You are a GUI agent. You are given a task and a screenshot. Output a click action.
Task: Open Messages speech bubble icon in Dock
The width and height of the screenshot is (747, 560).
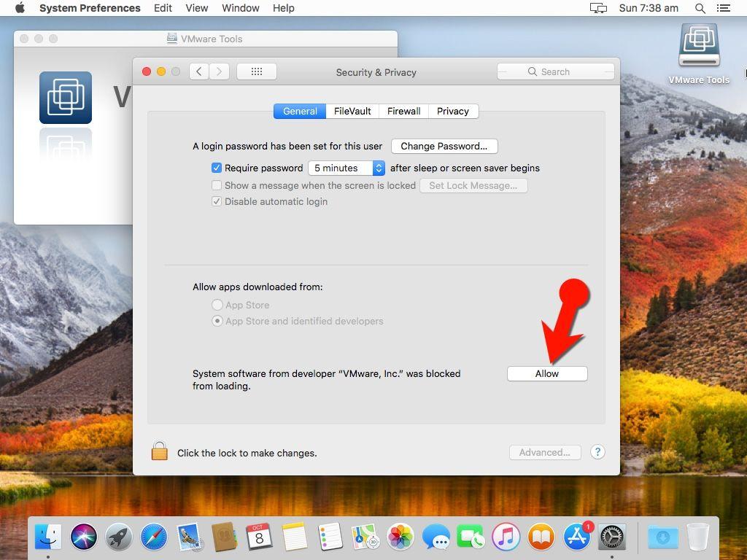coord(436,537)
